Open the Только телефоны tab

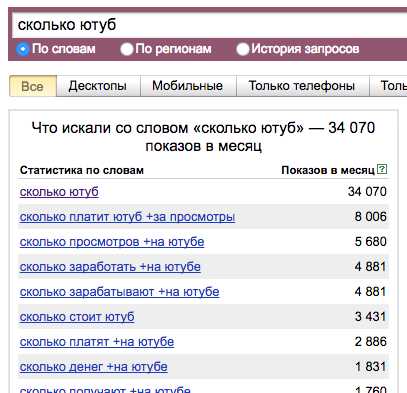[x=302, y=86]
